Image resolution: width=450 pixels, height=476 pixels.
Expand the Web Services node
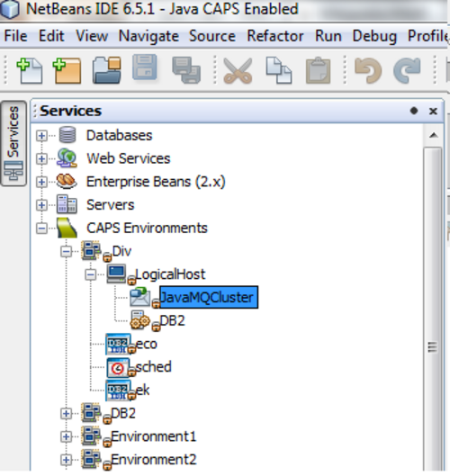41,158
